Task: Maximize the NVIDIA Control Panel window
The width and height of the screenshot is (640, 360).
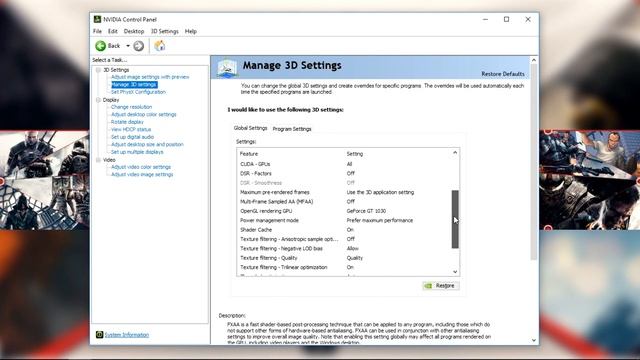Action: 507,19
